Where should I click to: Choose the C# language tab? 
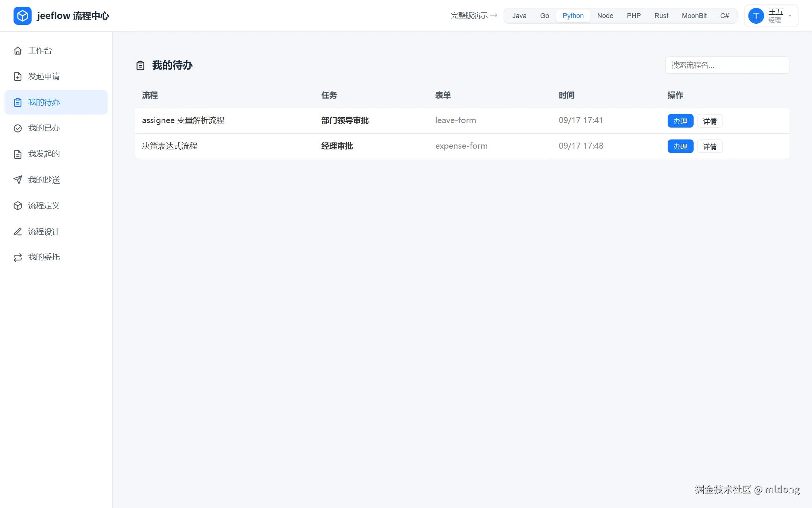[x=724, y=16]
